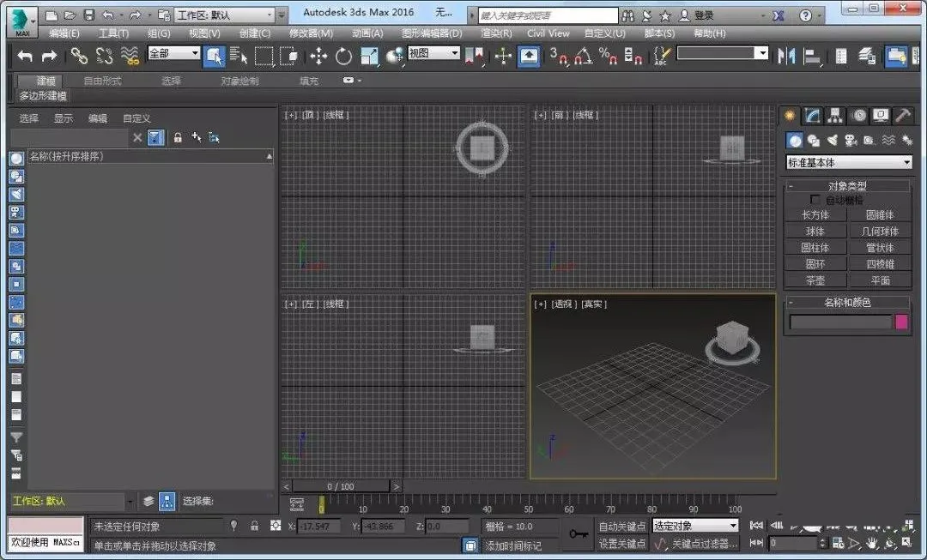Open the Mirror tool

click(x=786, y=56)
